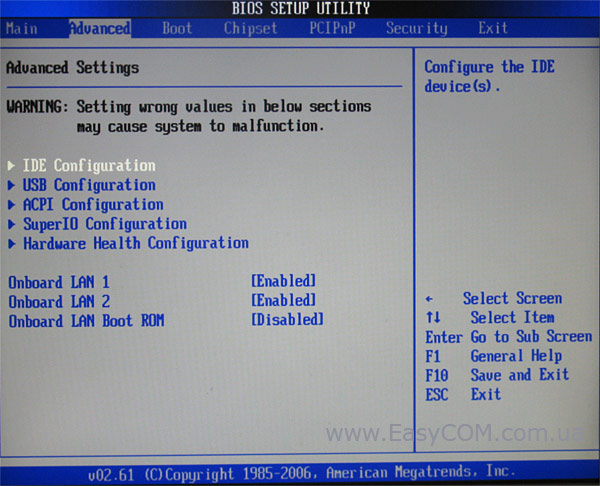
Task: Open SuperIO Configuration submenu
Action: [105, 224]
